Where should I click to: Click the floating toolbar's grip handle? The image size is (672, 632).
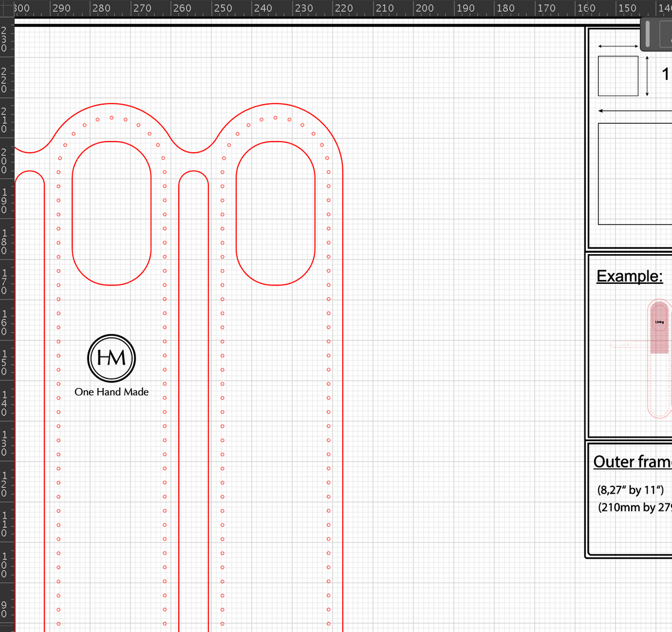pyautogui.click(x=648, y=34)
